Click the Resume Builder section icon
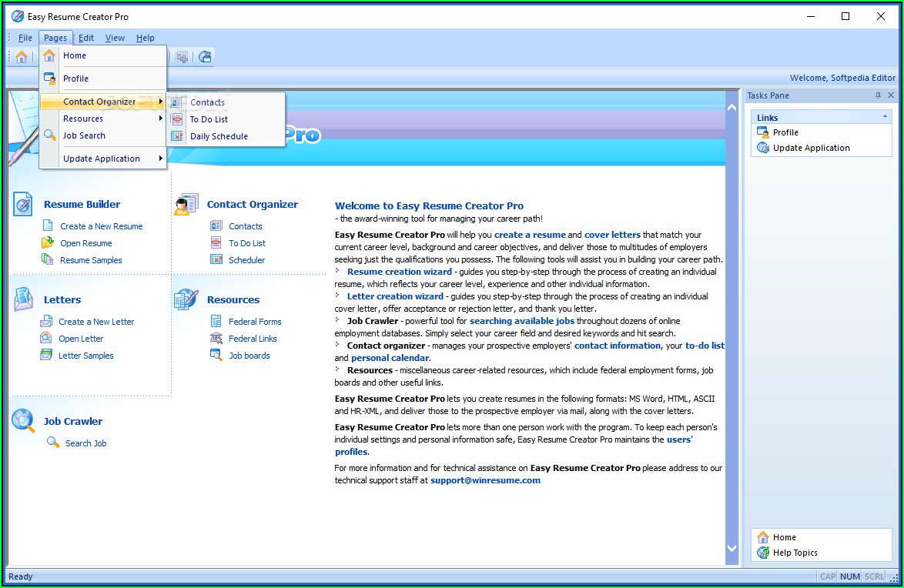This screenshot has width=904, height=588. 23,204
